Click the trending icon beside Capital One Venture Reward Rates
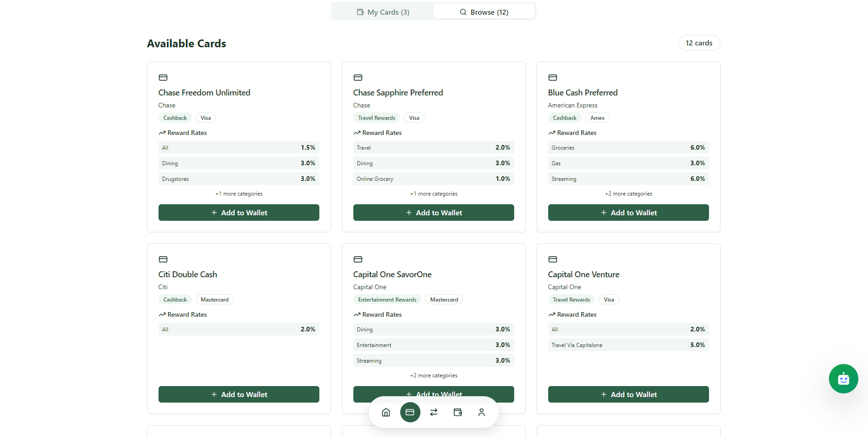This screenshot has height=437, width=868. pyautogui.click(x=552, y=314)
